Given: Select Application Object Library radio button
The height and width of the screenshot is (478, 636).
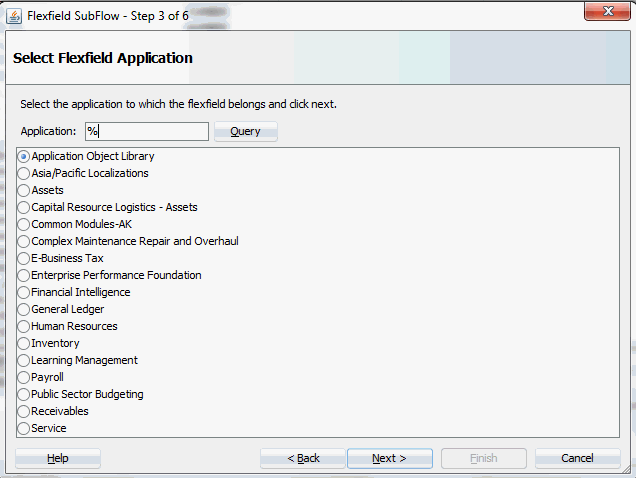Looking at the screenshot, I should pyautogui.click(x=24, y=156).
